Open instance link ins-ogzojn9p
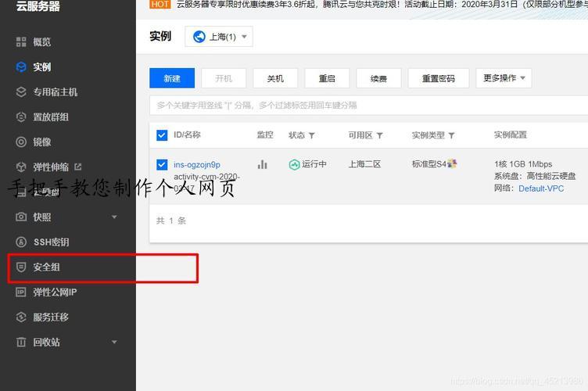The height and width of the screenshot is (391, 588). [197, 164]
